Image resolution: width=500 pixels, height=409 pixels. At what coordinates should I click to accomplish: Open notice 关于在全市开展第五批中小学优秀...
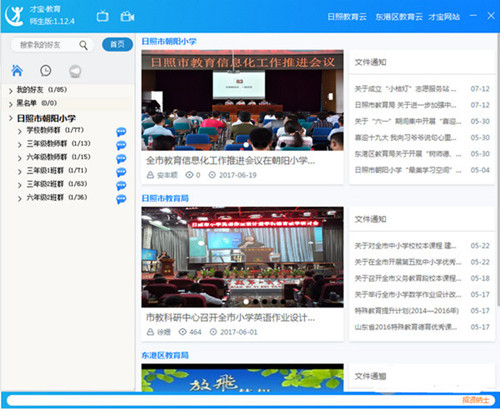408,262
